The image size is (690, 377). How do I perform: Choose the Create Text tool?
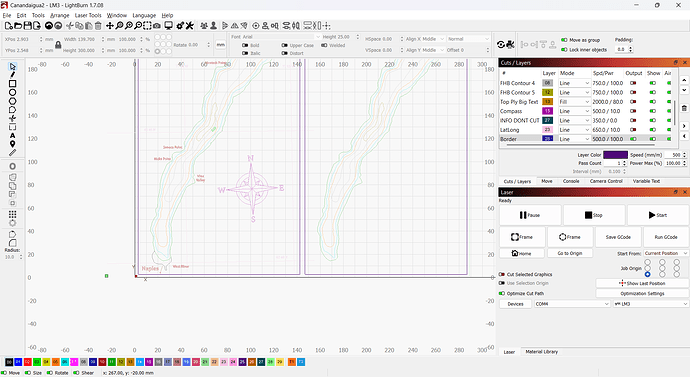coord(12,135)
